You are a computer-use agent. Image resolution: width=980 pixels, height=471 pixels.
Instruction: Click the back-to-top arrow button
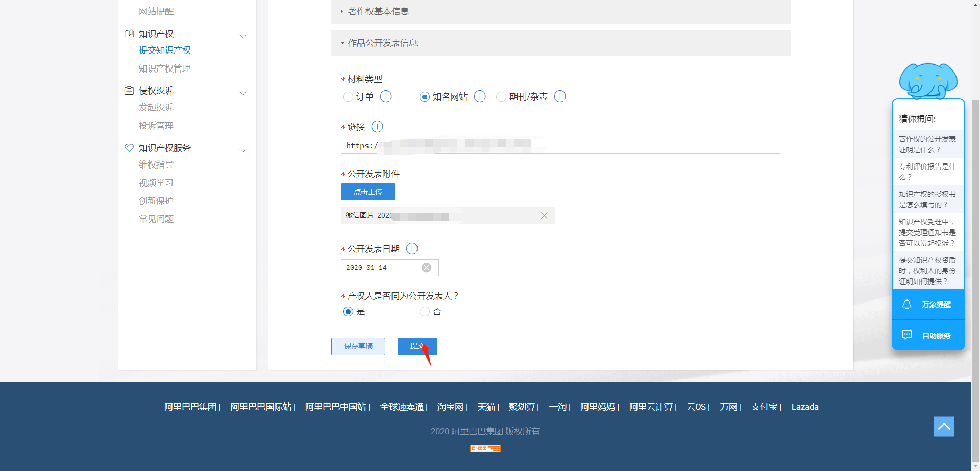click(944, 427)
